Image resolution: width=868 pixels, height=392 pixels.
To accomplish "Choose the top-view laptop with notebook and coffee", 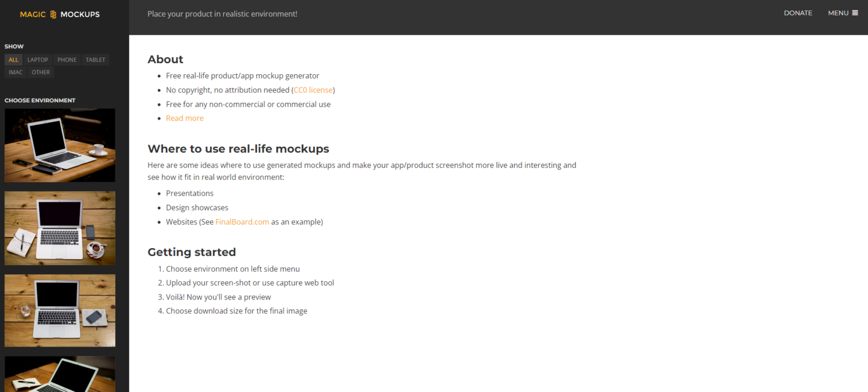I will (x=60, y=228).
